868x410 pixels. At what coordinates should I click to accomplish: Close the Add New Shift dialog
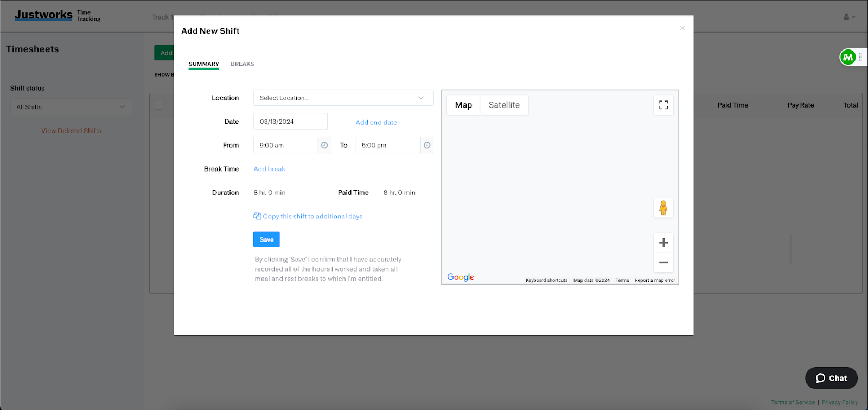(682, 28)
